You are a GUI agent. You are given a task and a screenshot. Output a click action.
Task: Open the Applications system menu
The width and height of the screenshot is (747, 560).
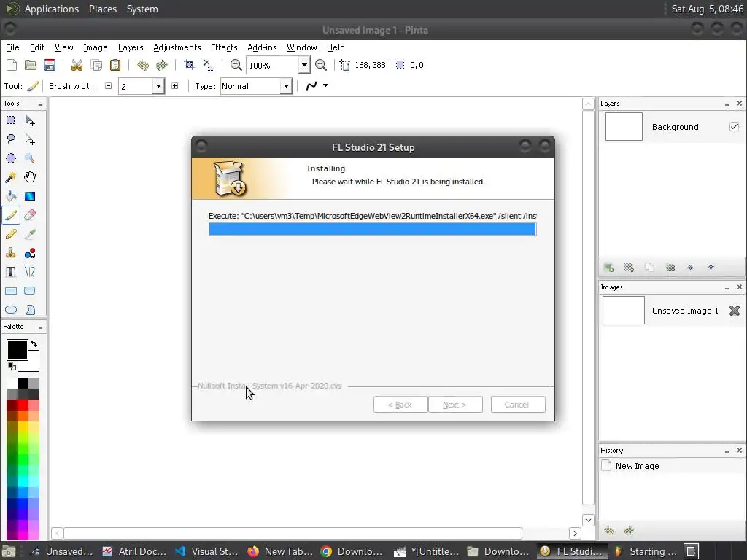click(52, 9)
